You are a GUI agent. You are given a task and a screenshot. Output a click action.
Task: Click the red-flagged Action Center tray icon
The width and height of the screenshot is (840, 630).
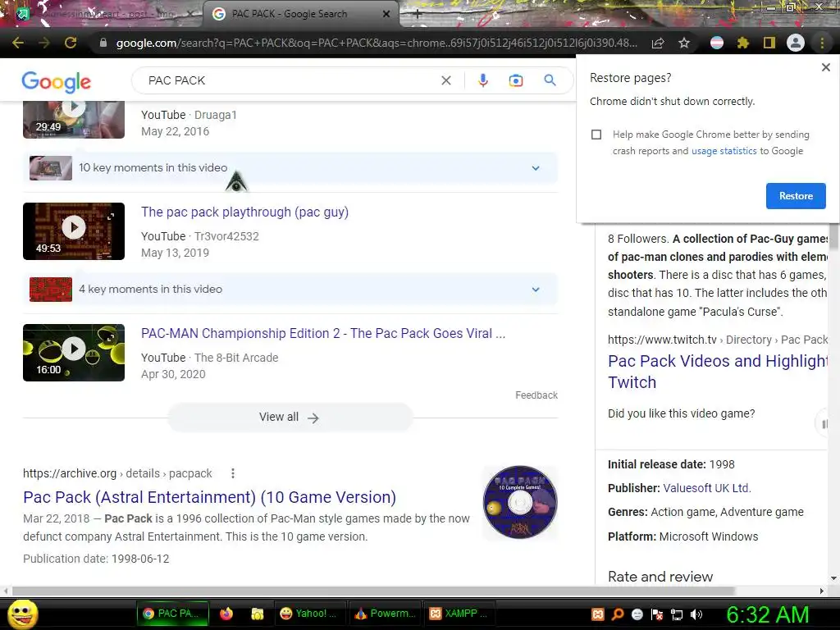tap(657, 614)
